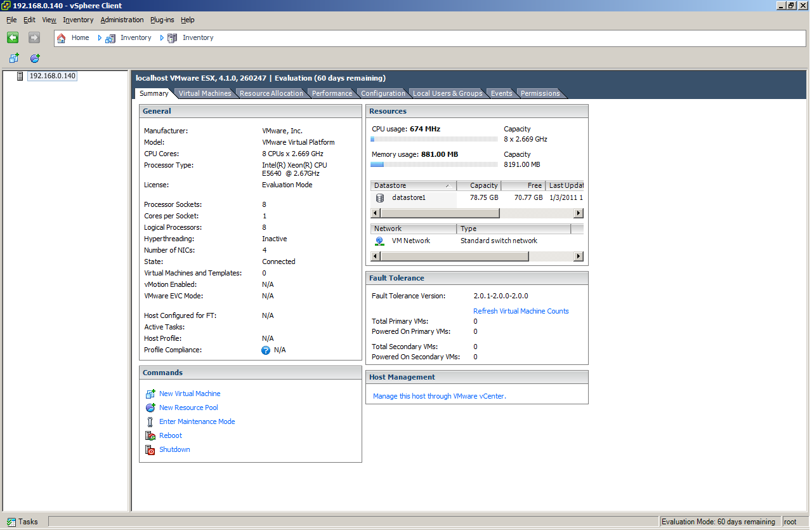Click vSphere Client title bar icon

coord(6,5)
